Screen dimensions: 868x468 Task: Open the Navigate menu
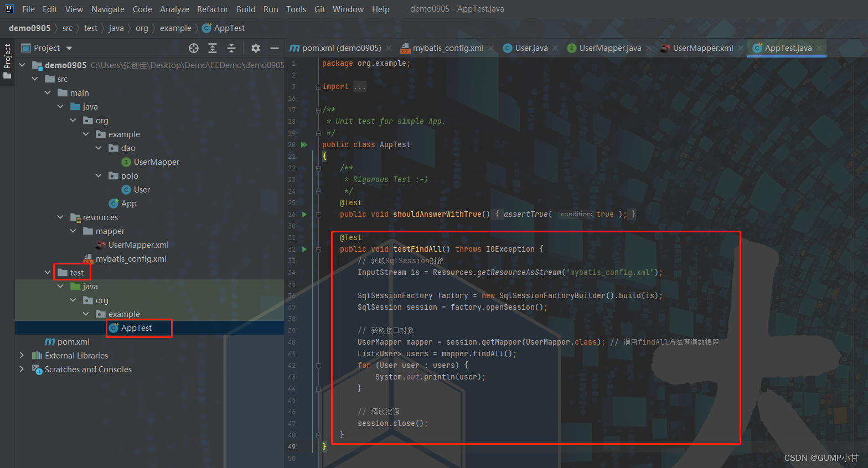(x=108, y=9)
